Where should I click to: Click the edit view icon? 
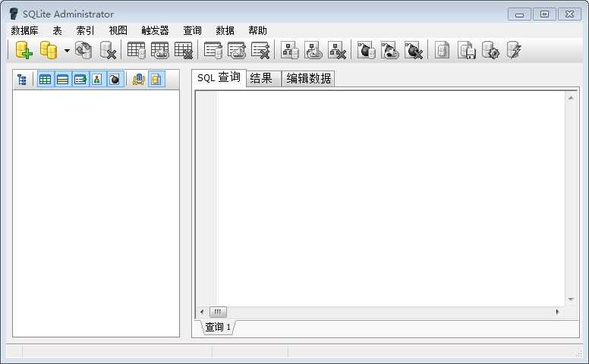[x=313, y=50]
